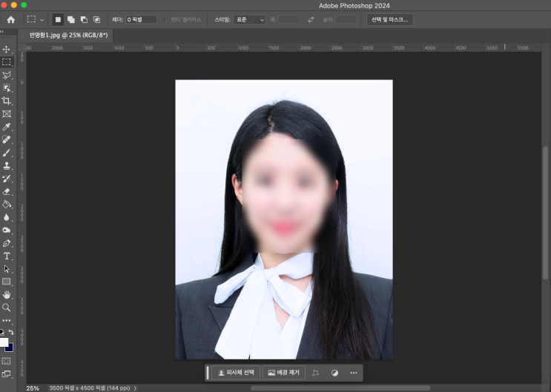Create adjustment layer from contextual taskbar
Image resolution: width=551 pixels, height=392 pixels.
click(334, 373)
